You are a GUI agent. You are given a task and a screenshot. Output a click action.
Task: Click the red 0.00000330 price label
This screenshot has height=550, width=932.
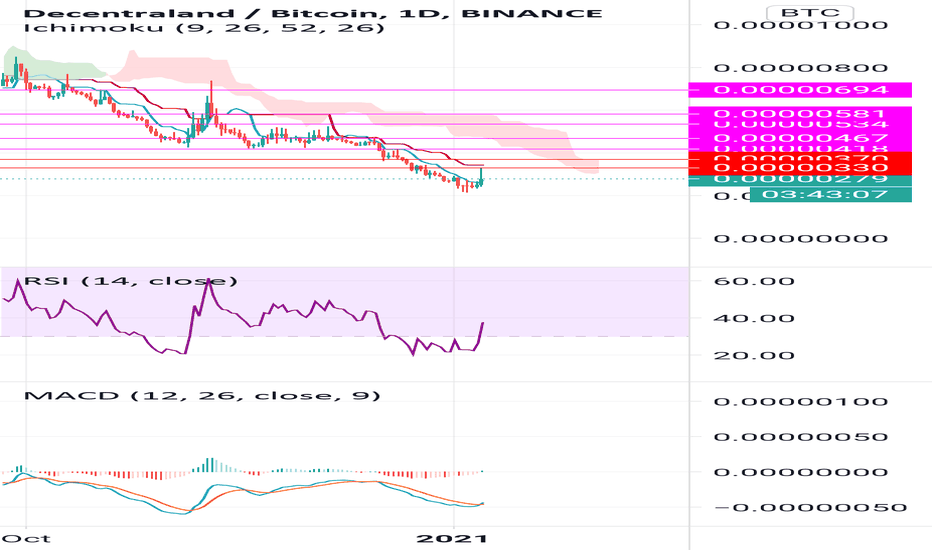click(800, 168)
